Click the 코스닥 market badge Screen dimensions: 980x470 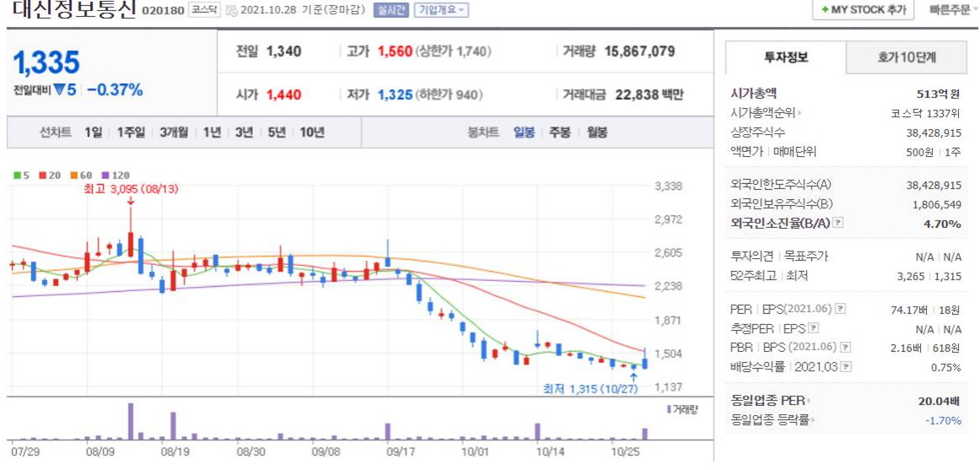(x=204, y=10)
